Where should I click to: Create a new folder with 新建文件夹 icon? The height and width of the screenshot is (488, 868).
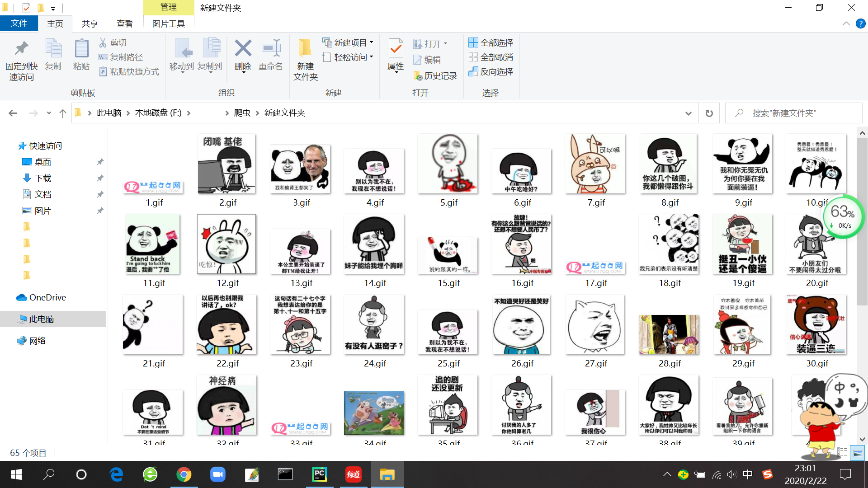(x=305, y=59)
